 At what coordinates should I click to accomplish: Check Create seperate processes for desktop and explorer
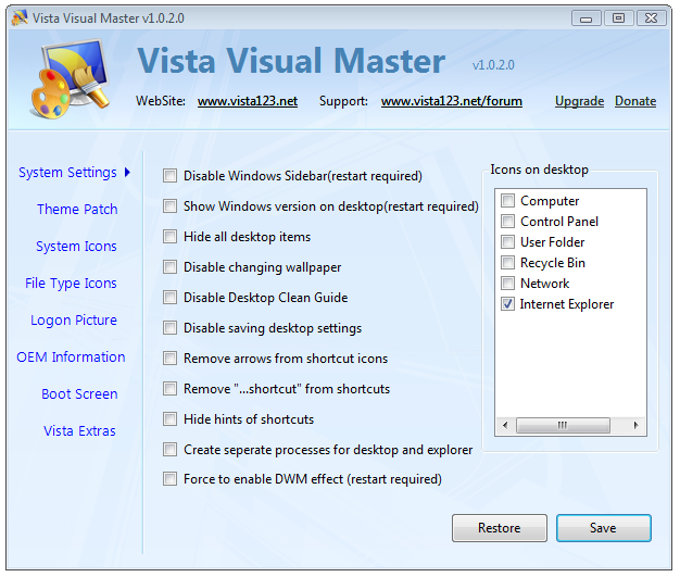(170, 449)
